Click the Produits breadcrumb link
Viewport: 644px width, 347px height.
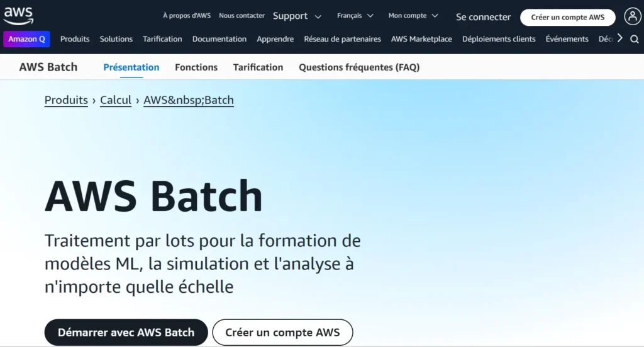coord(66,100)
